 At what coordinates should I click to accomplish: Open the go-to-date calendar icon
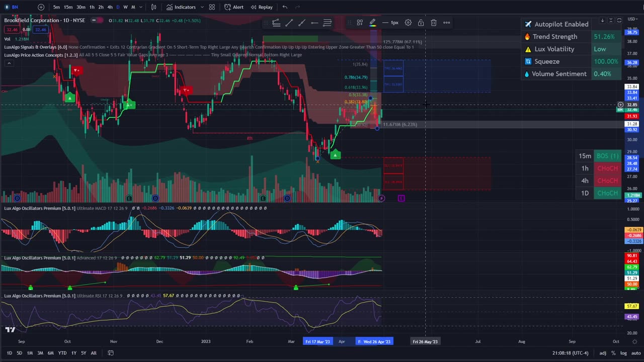click(x=110, y=353)
